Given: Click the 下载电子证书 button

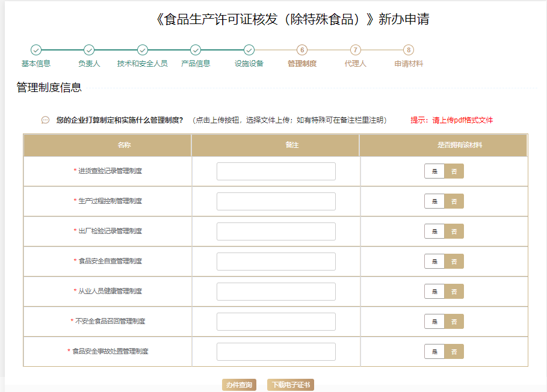Looking at the screenshot, I should 291,385.
